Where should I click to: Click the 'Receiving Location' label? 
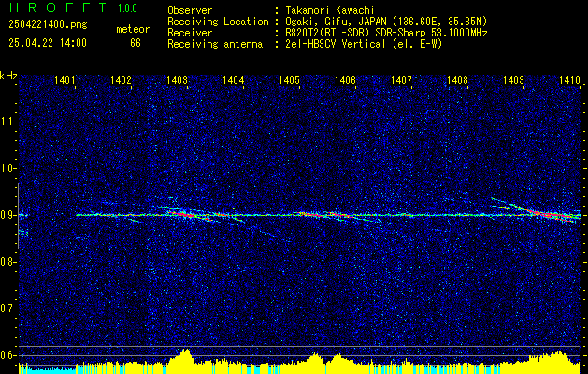218,22
